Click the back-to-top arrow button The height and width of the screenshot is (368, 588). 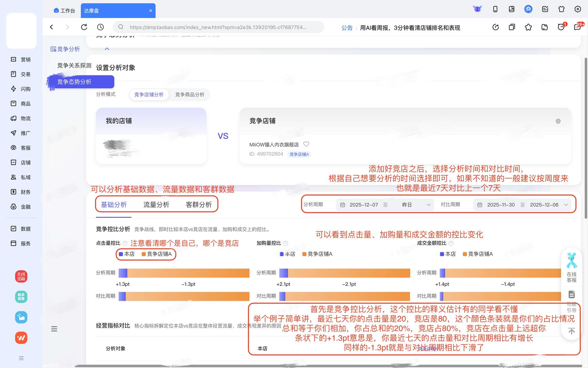(x=572, y=331)
